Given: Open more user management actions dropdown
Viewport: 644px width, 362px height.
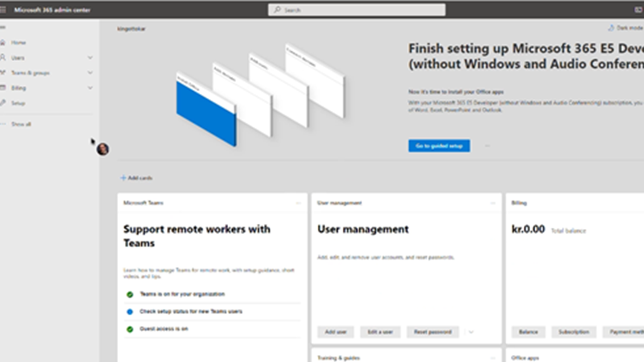Looking at the screenshot, I should pos(471,332).
